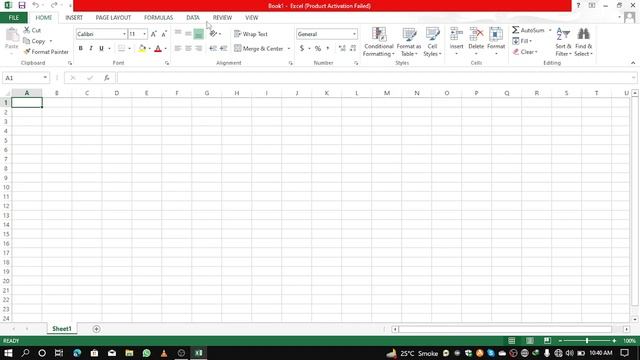Switch to Page Layout view in status bar
640x360 pixels.
[529, 340]
